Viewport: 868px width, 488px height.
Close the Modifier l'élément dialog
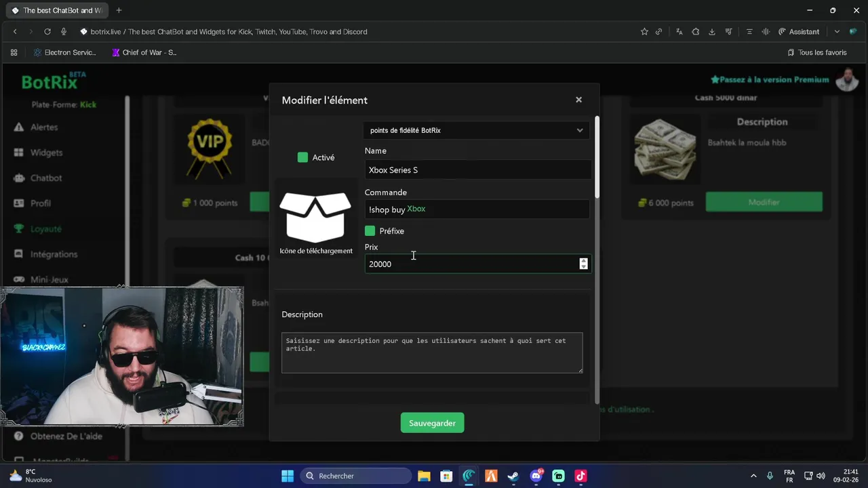578,100
